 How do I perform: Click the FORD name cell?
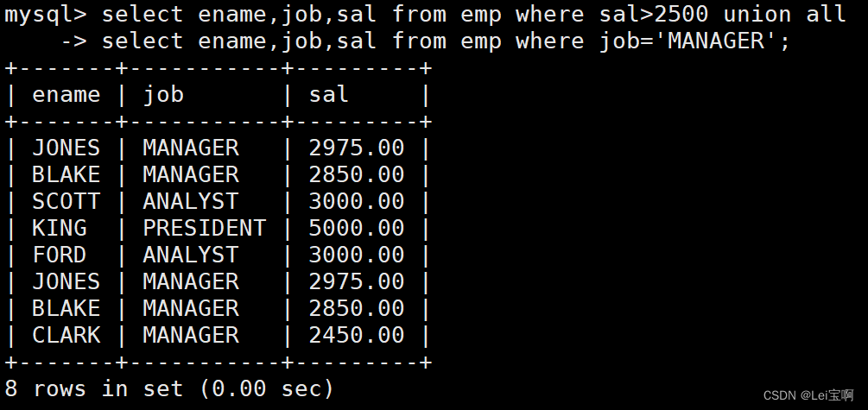[x=60, y=255]
